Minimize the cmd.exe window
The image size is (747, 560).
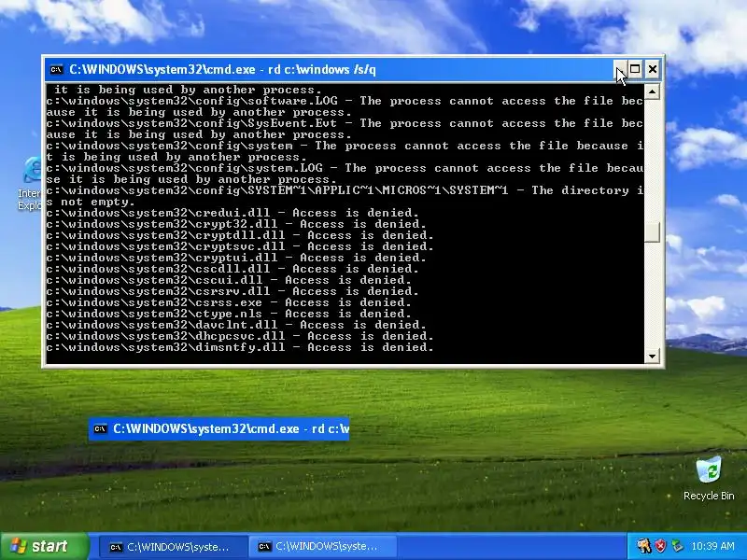[x=620, y=69]
